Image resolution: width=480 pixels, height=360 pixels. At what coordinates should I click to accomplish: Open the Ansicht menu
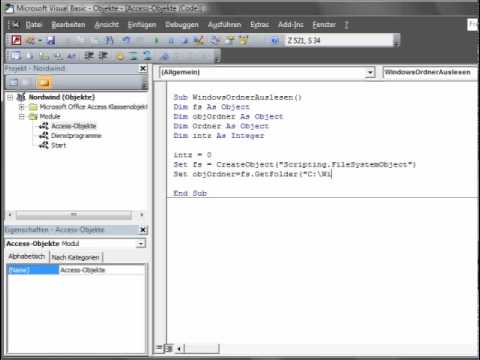click(x=107, y=25)
